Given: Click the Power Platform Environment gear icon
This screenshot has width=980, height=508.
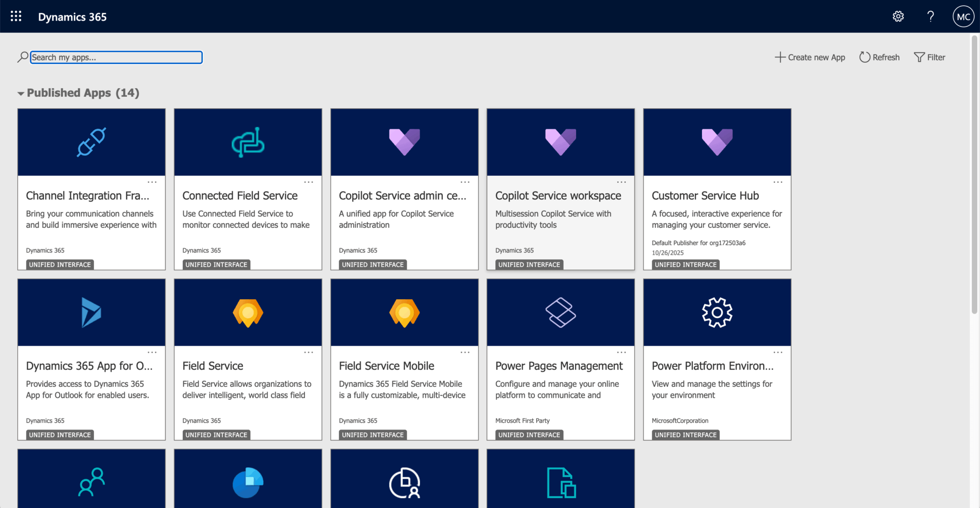Looking at the screenshot, I should pos(717,313).
